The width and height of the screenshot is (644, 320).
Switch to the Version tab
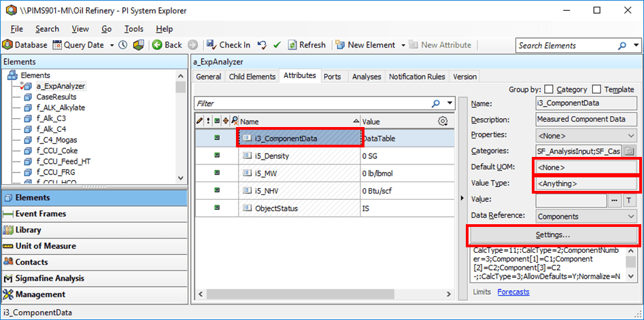(x=464, y=76)
